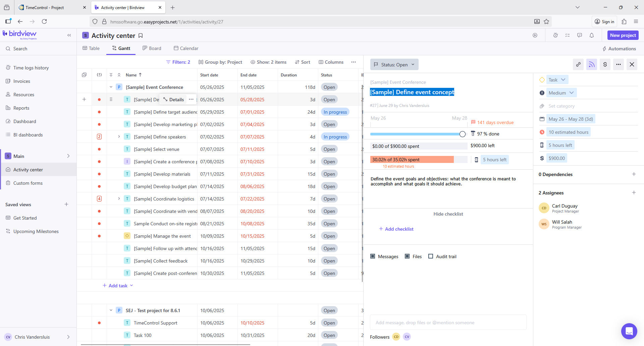644x346 pixels.
Task: Open the Status: Open dropdown
Action: point(394,65)
